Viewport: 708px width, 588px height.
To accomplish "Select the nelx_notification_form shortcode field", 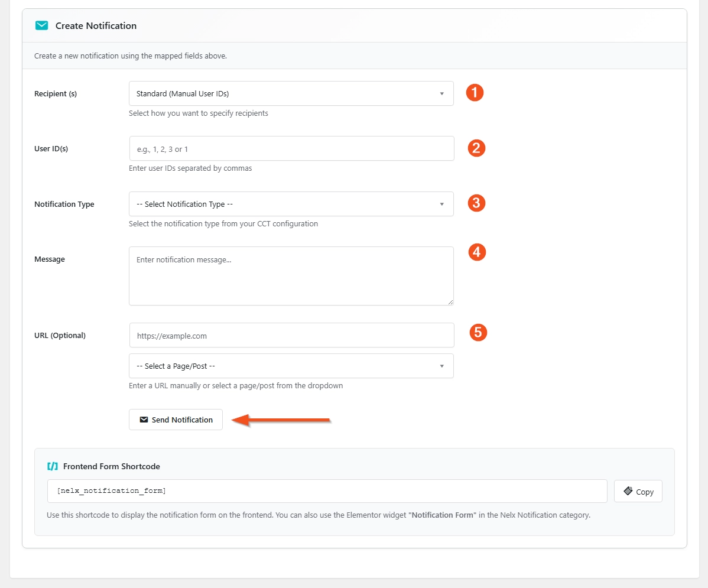I will coord(327,491).
